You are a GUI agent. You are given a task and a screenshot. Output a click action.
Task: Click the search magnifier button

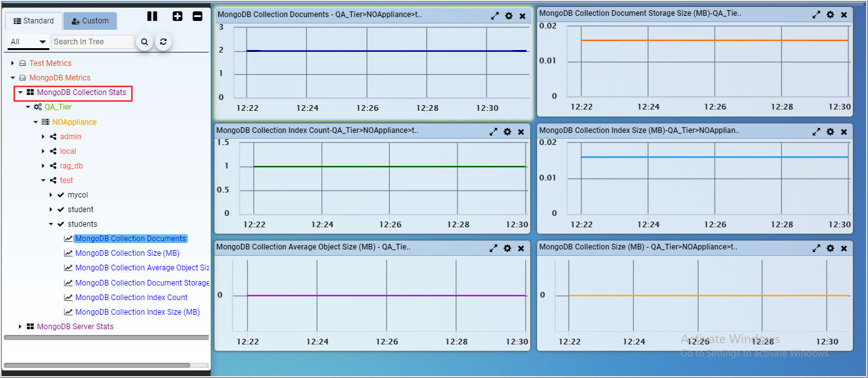(144, 42)
